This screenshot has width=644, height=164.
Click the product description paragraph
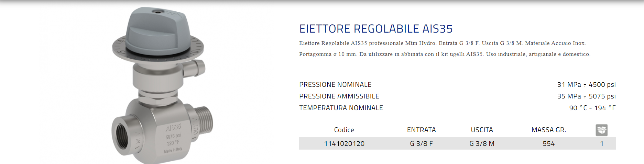(x=444, y=49)
